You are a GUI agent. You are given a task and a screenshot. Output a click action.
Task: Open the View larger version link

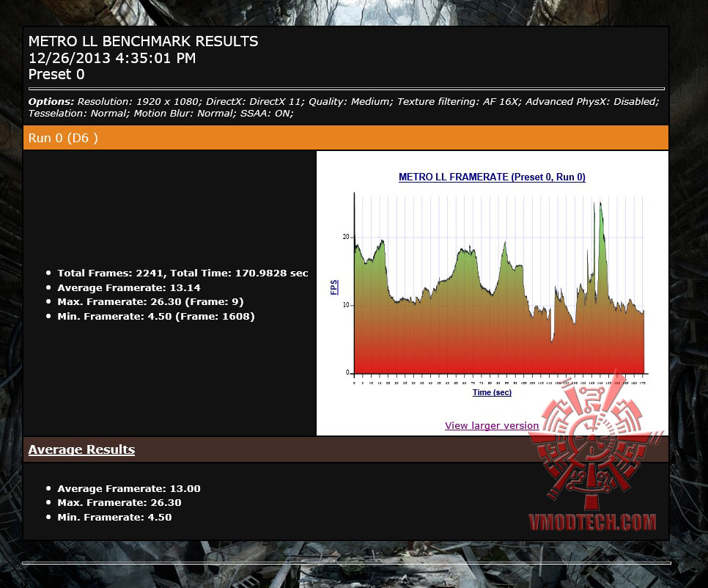(492, 425)
